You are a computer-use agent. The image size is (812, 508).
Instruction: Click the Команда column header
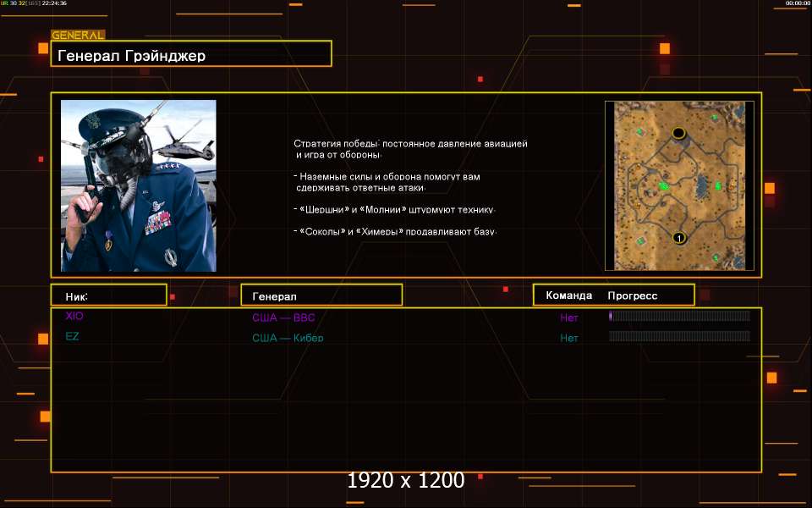coord(569,295)
